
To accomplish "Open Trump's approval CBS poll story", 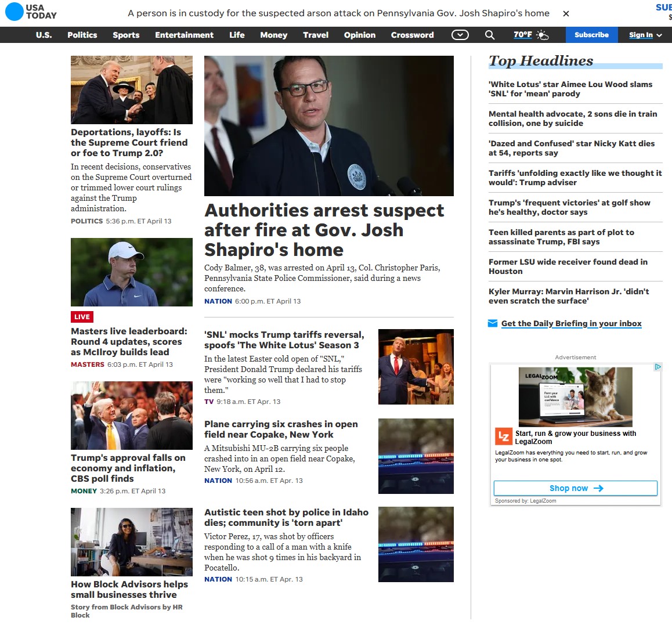I will pos(128,468).
